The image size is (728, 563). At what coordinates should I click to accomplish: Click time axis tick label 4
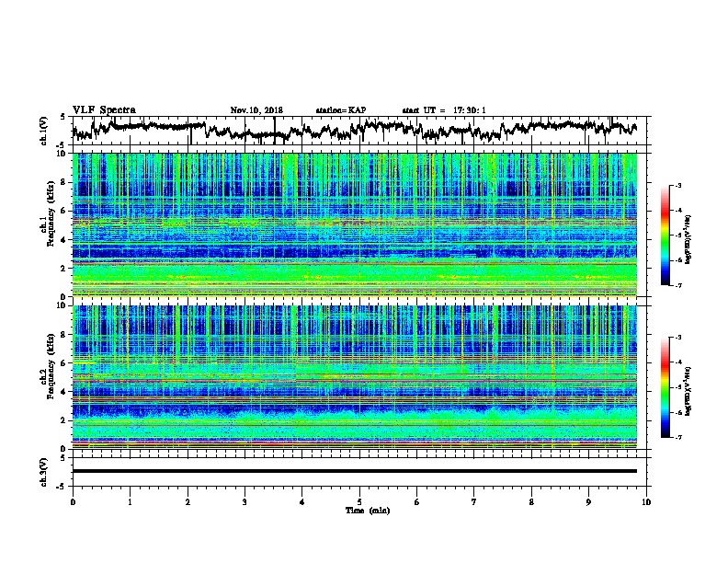[x=302, y=502]
